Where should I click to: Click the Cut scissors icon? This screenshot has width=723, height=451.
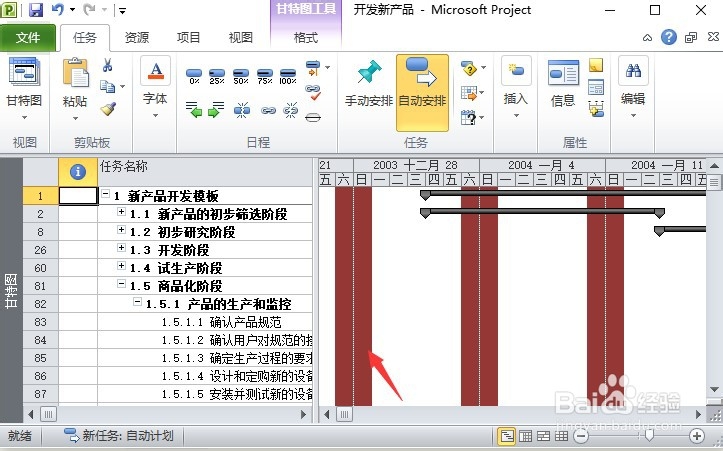[107, 65]
